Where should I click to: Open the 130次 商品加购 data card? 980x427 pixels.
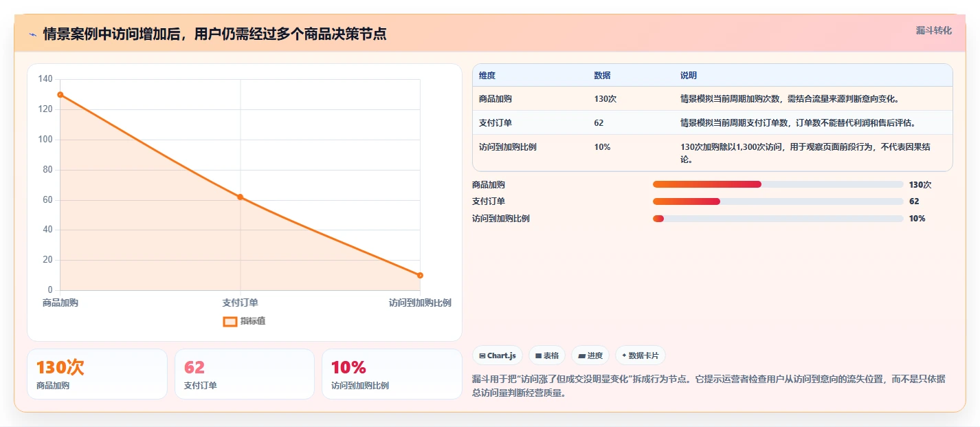(97, 374)
